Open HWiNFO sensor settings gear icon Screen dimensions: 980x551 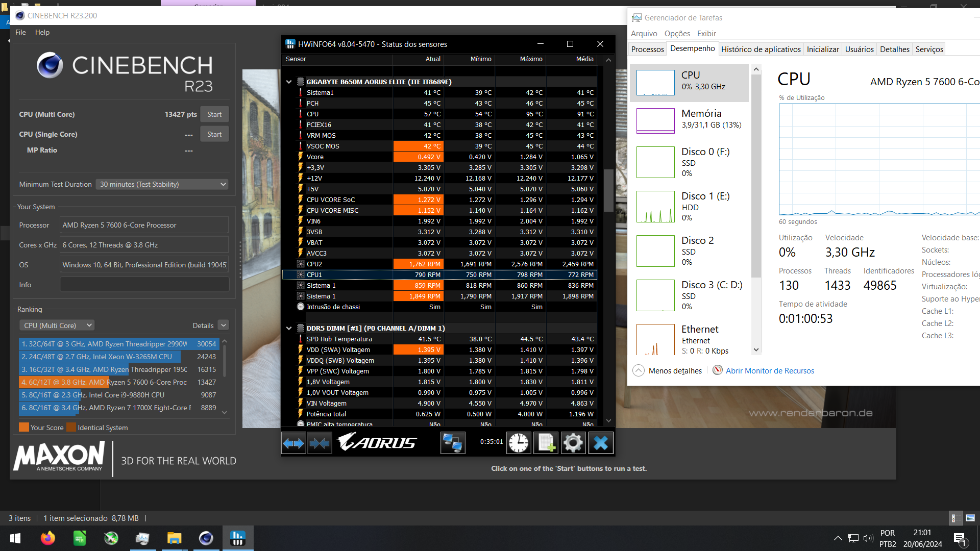point(573,443)
